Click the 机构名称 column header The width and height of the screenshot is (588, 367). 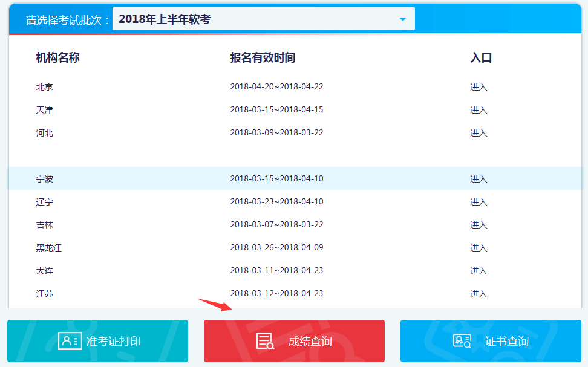tap(57, 57)
